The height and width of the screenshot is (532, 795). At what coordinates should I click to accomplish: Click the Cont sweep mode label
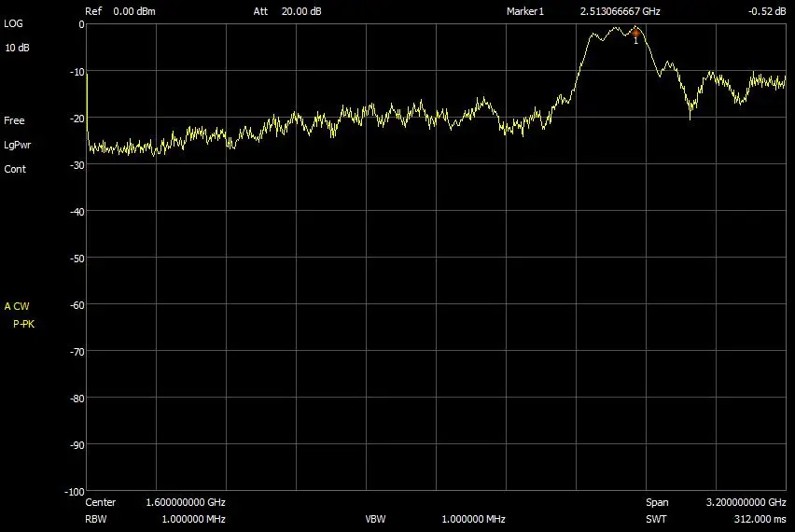[15, 169]
